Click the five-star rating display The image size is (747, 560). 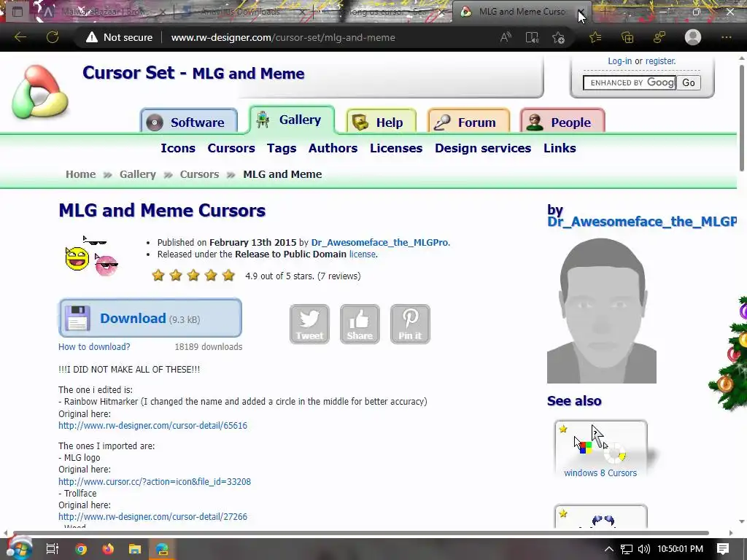click(x=193, y=275)
